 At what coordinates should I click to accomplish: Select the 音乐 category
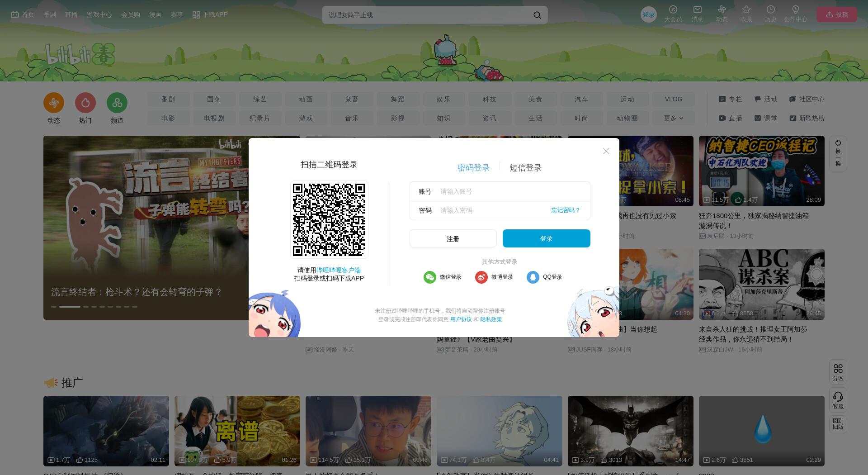click(352, 118)
